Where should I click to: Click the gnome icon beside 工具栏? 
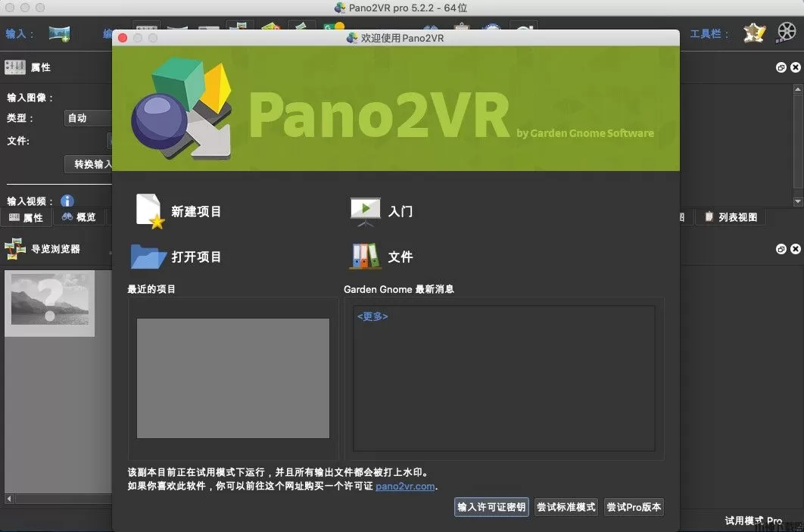pos(754,33)
